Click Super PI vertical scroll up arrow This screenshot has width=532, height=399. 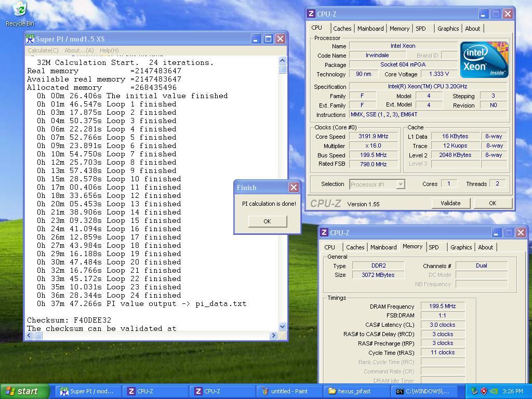coord(282,61)
